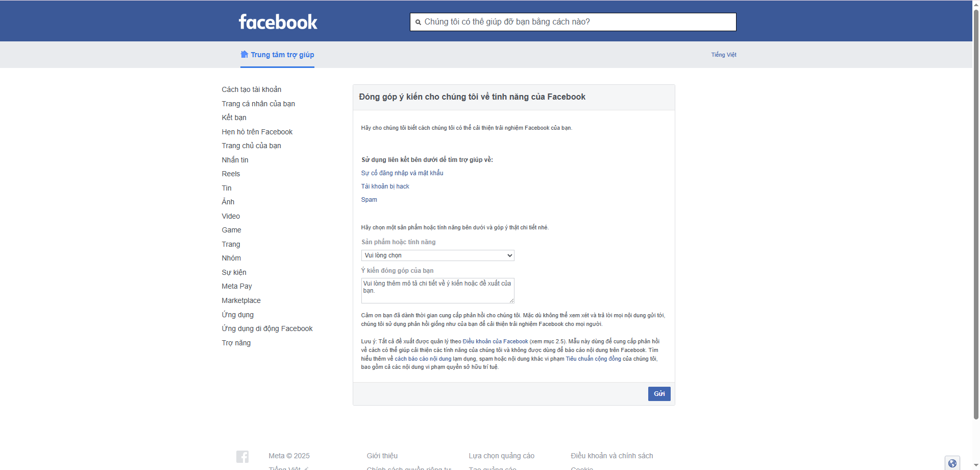The height and width of the screenshot is (470, 980).
Task: Click the search magnifier icon
Action: click(418, 22)
